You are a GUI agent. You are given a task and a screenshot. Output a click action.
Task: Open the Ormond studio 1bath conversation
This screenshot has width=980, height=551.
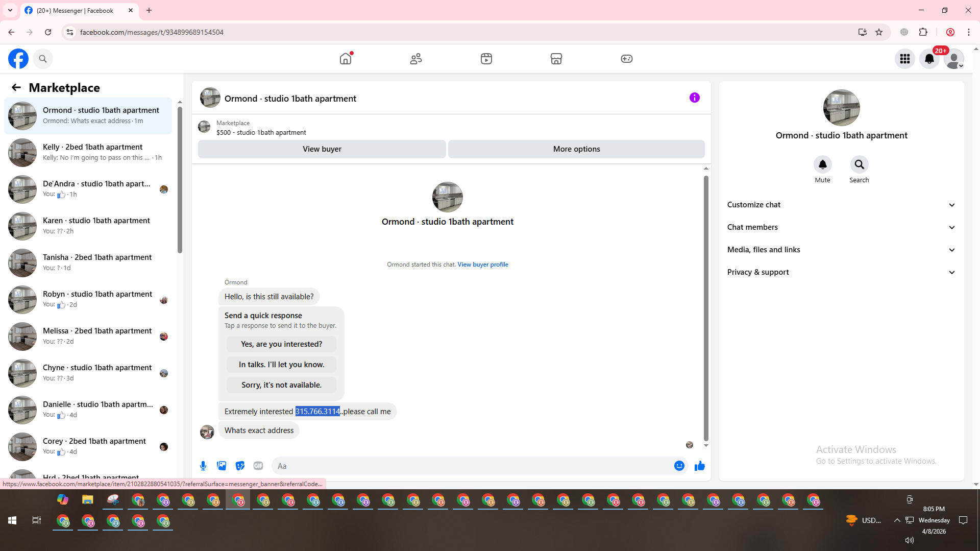(x=88, y=116)
